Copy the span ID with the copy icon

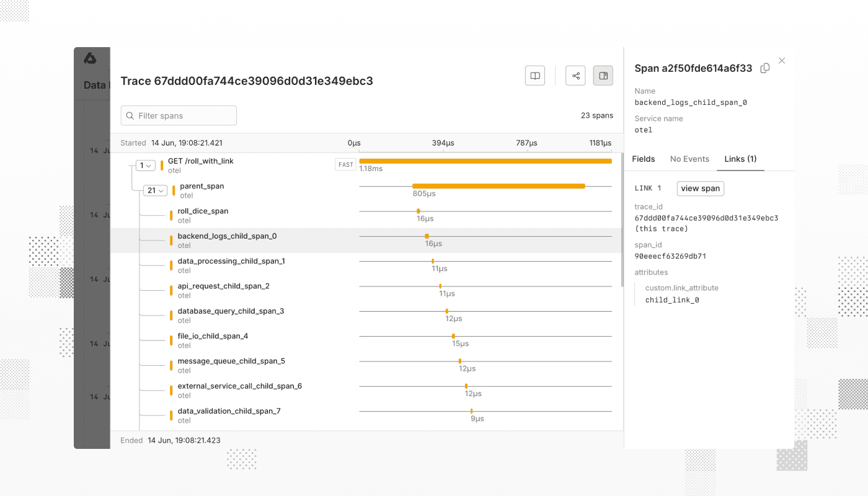pyautogui.click(x=764, y=68)
